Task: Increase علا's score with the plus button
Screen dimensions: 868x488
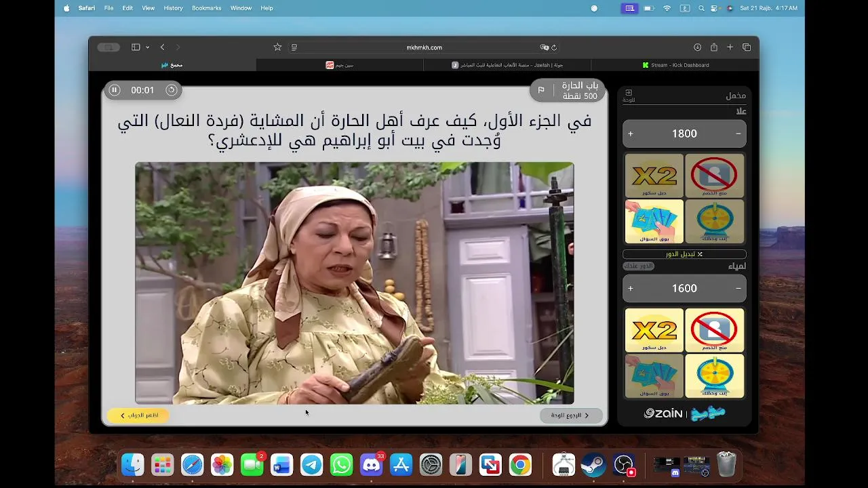Action: coord(631,134)
